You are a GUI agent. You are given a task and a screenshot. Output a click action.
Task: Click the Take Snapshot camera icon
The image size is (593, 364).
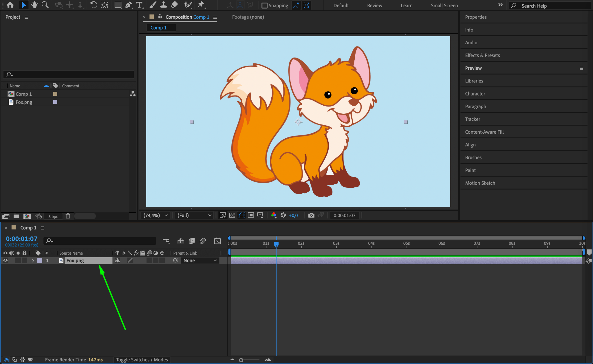[x=311, y=215]
